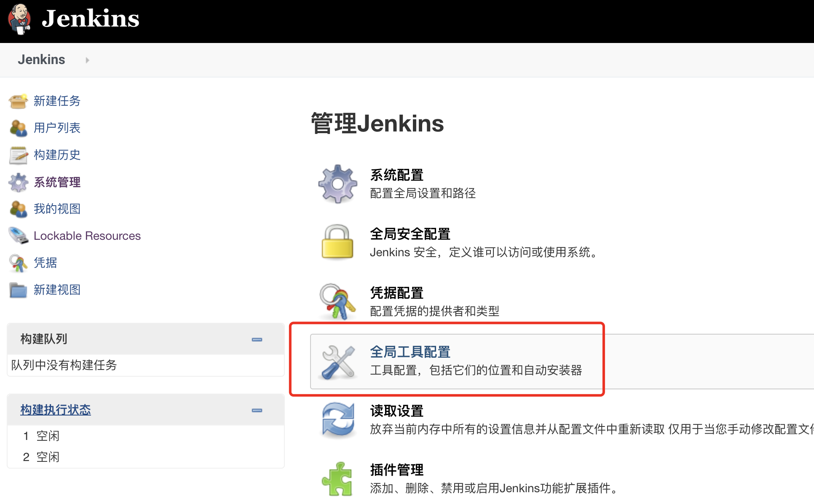Open 读取设置 option
The height and width of the screenshot is (504, 814).
[396, 411]
